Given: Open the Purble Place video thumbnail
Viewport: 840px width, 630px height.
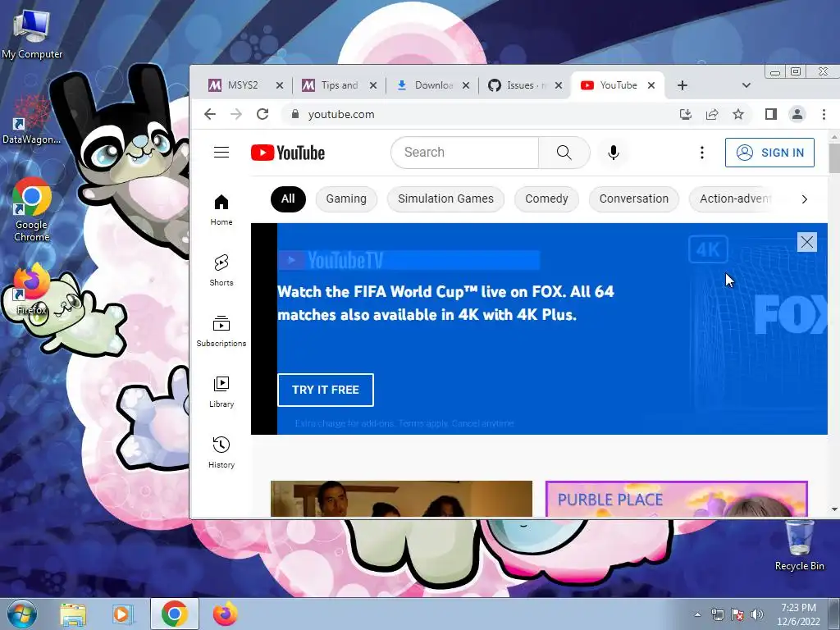Looking at the screenshot, I should (677, 499).
